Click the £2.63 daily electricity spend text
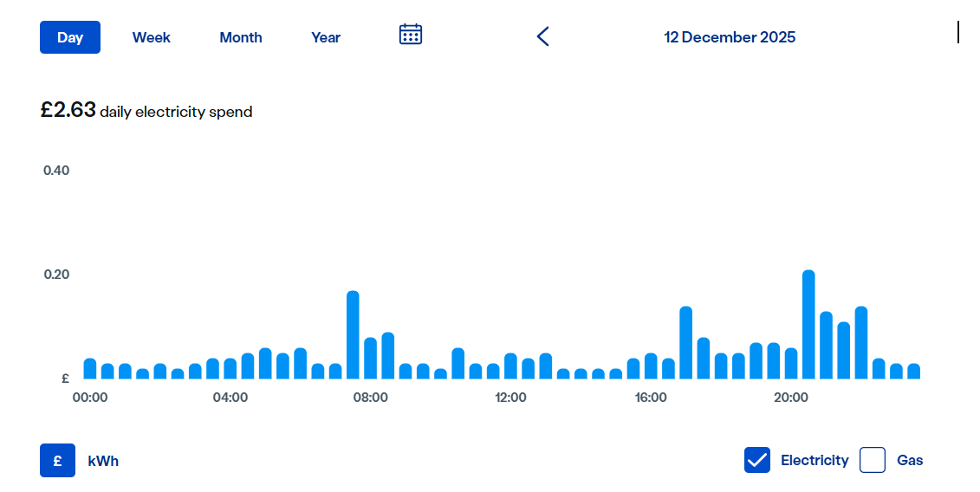 (146, 111)
